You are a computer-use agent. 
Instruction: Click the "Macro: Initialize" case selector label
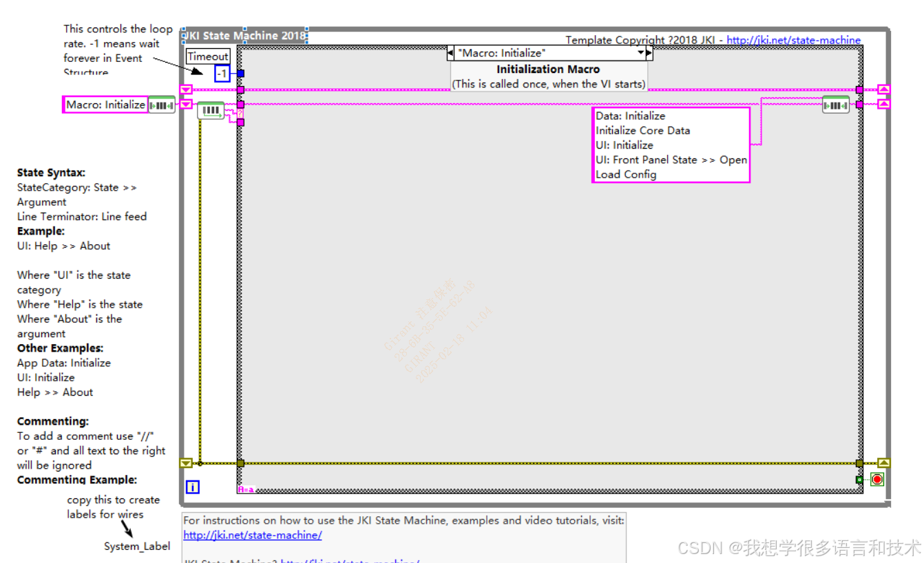tap(502, 53)
